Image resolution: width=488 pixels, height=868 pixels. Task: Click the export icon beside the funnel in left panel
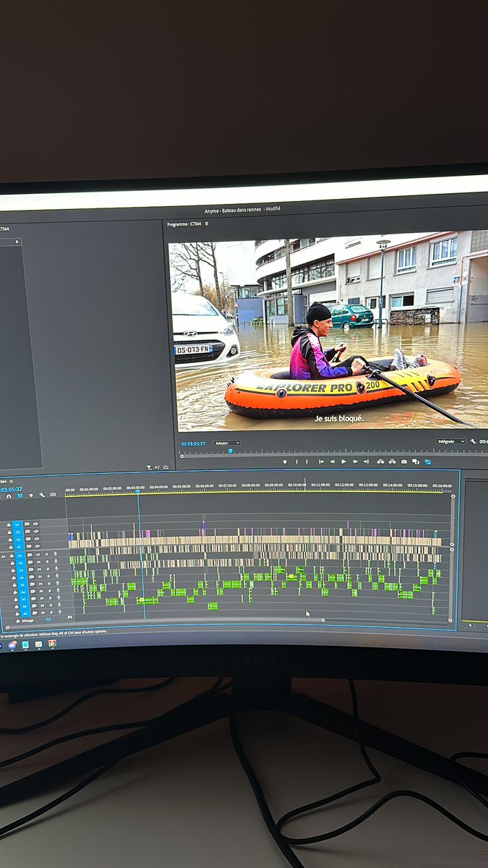[166, 467]
